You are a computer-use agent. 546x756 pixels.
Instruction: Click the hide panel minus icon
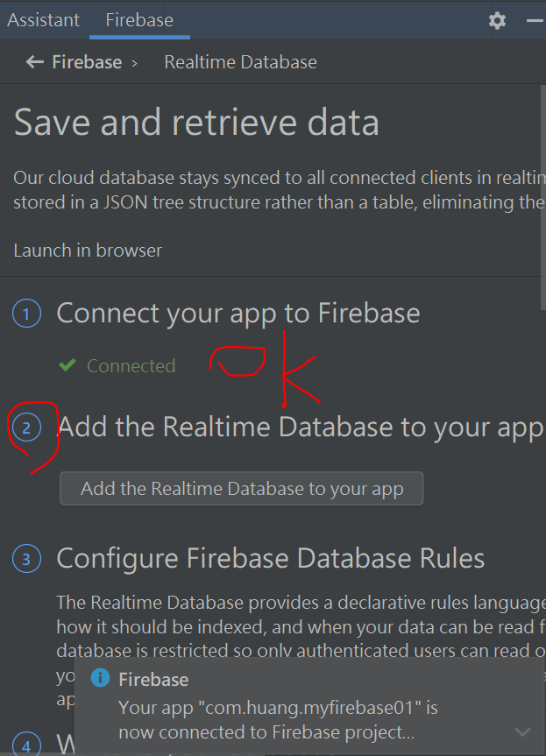point(535,20)
